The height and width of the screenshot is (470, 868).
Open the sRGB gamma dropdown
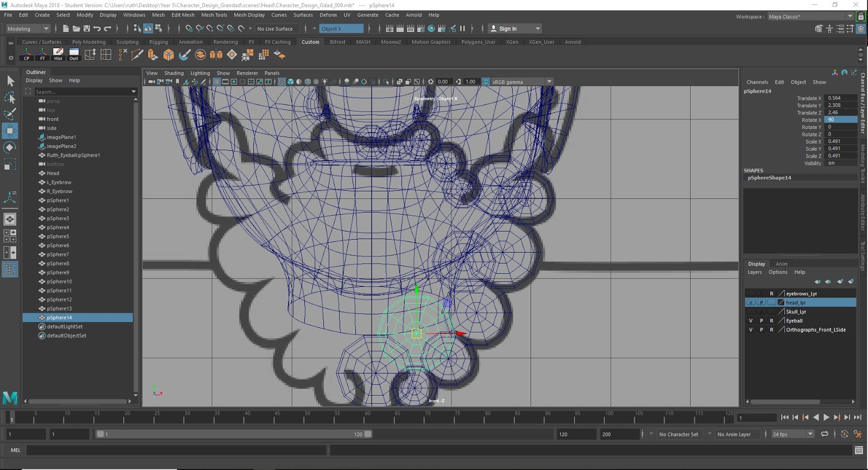coord(522,82)
